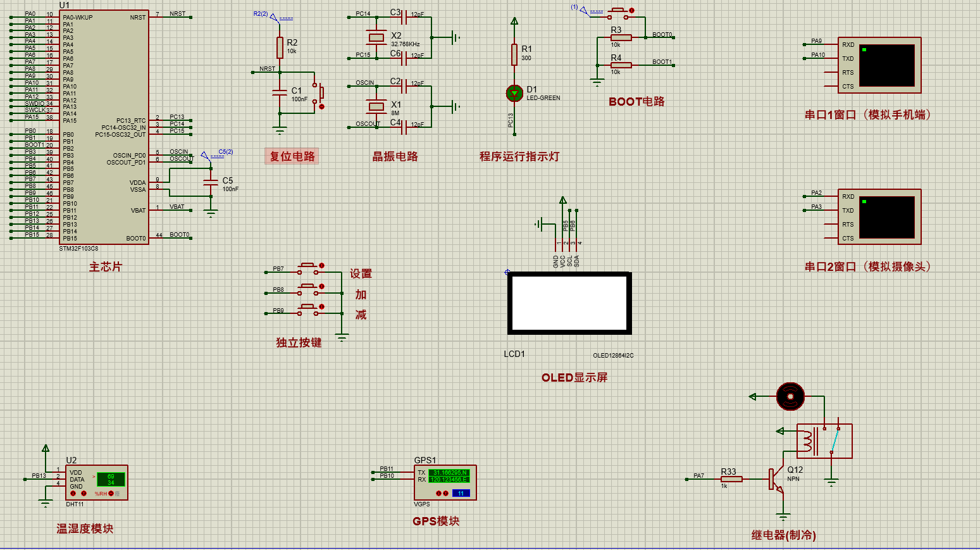The width and height of the screenshot is (980, 550).
Task: Select resistor R3 on BOOT0 line
Action: (x=621, y=37)
